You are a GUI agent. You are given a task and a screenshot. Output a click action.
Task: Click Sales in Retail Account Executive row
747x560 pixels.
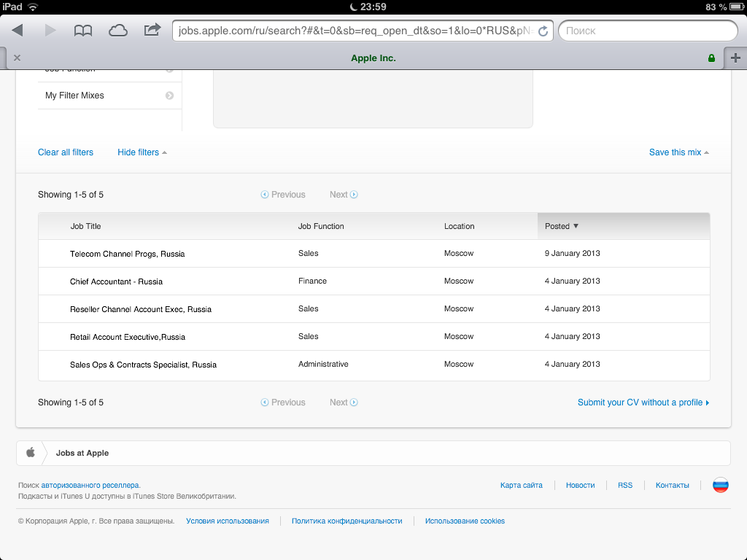[x=309, y=336]
